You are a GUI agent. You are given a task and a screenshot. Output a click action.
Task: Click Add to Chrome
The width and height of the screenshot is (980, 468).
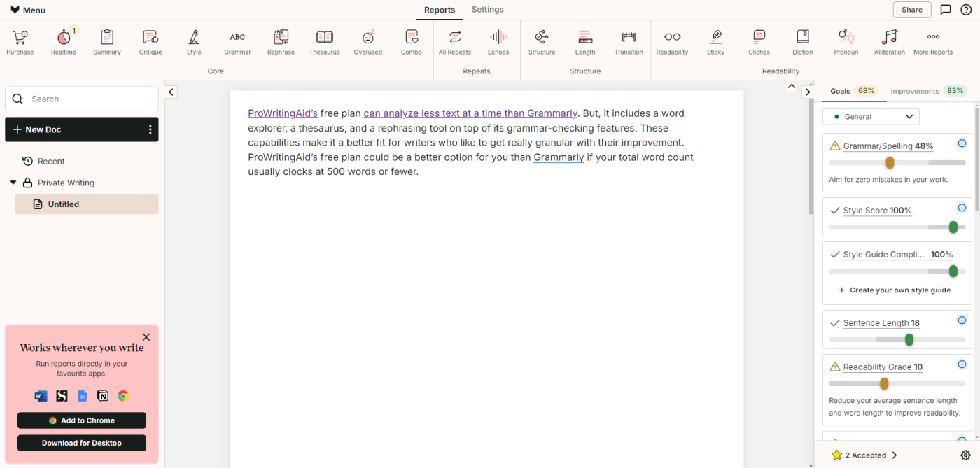[82, 420]
